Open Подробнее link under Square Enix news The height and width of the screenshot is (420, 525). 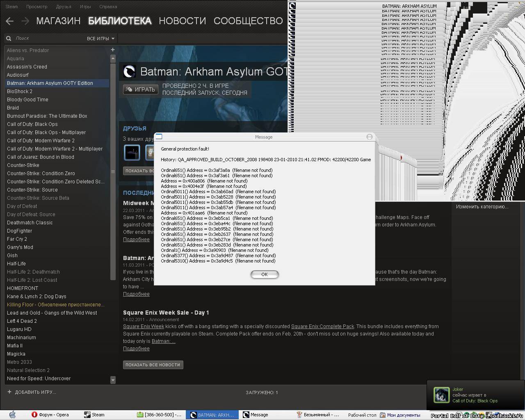tap(136, 349)
